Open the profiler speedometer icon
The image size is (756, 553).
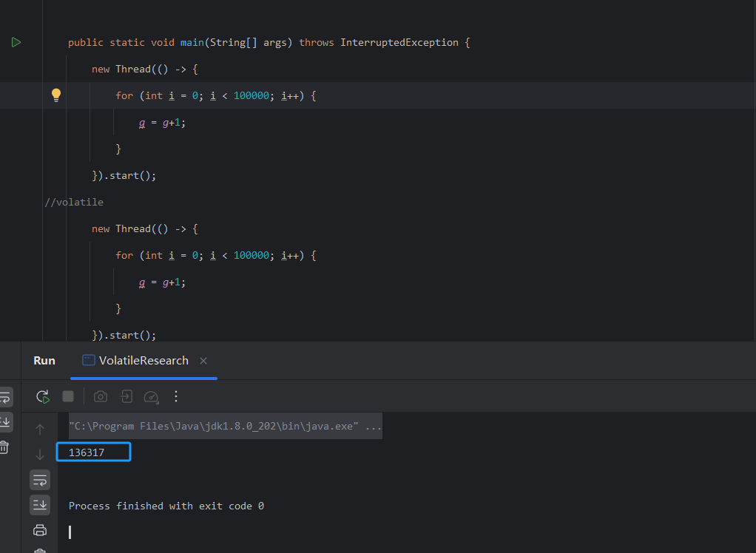pyautogui.click(x=152, y=397)
